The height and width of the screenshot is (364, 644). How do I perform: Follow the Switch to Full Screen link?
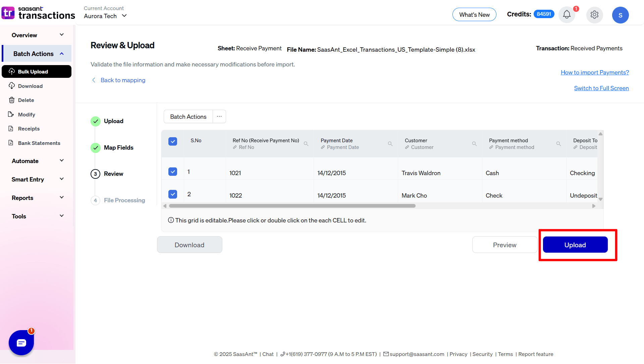point(601,88)
